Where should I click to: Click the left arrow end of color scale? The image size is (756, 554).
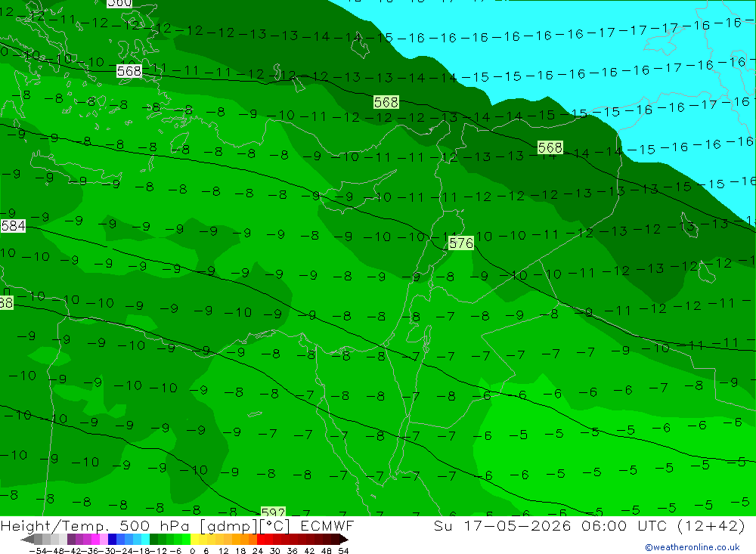coord(27,539)
